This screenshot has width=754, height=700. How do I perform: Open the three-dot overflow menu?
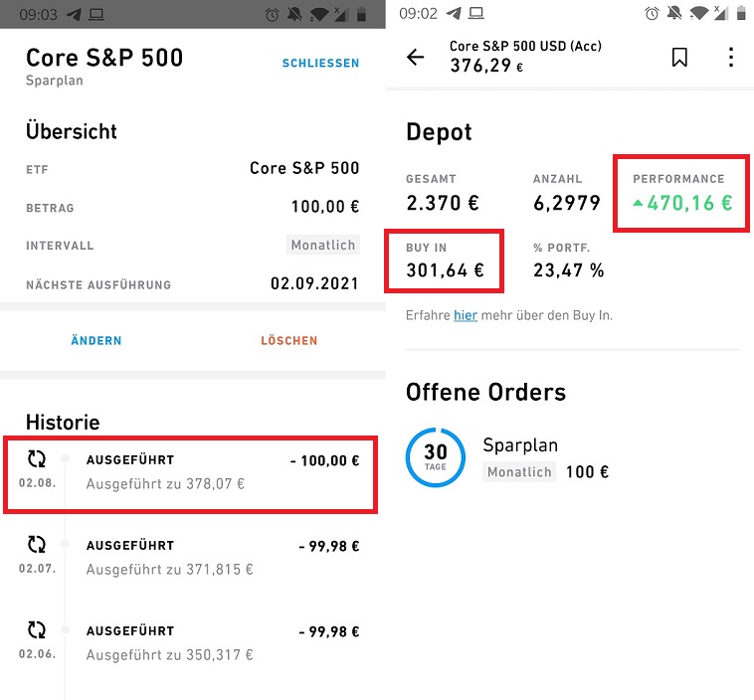731,58
